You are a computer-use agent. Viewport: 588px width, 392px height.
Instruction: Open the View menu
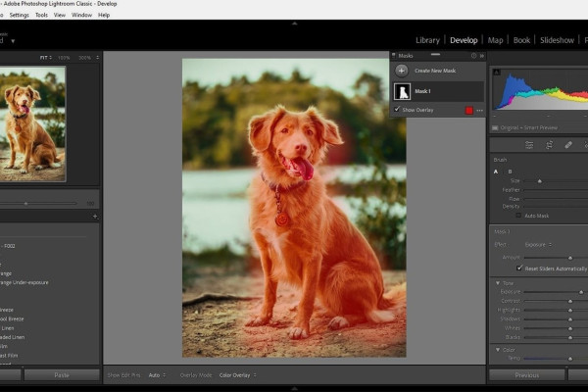point(60,15)
